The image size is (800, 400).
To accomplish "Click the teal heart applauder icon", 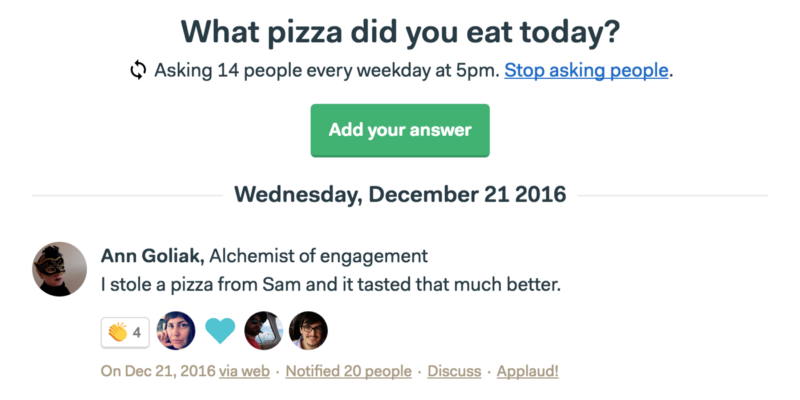I will click(x=220, y=331).
